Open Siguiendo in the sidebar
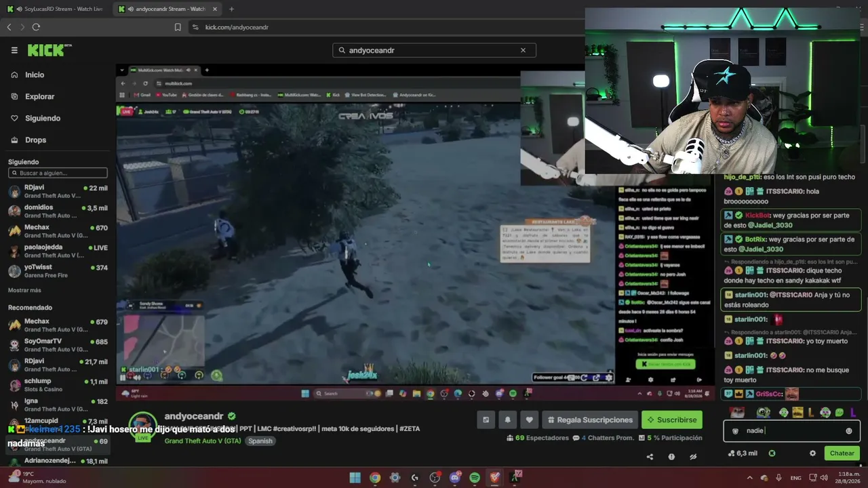 tap(43, 119)
